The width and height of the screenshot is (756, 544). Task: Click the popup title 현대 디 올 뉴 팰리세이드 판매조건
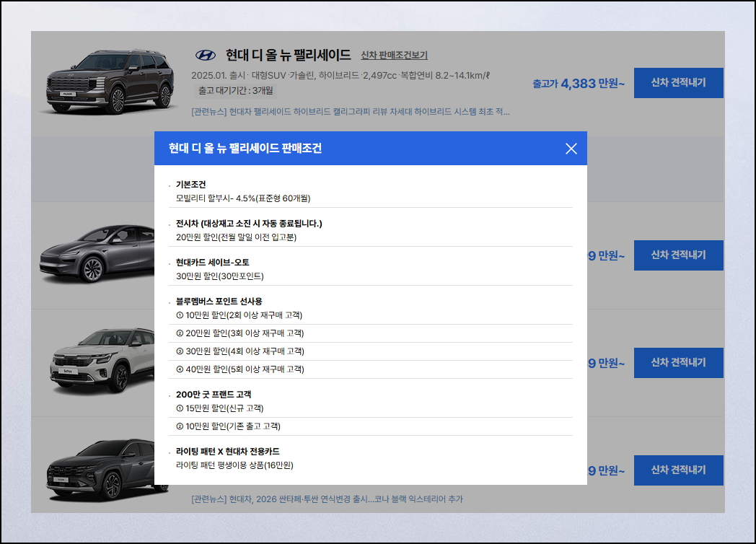click(x=245, y=149)
